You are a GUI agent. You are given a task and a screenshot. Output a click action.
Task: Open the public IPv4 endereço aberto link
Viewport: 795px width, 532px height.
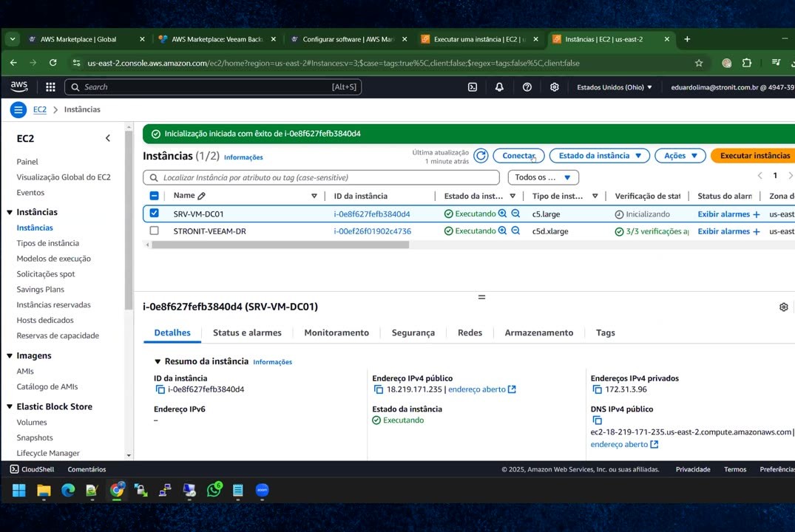pyautogui.click(x=481, y=389)
